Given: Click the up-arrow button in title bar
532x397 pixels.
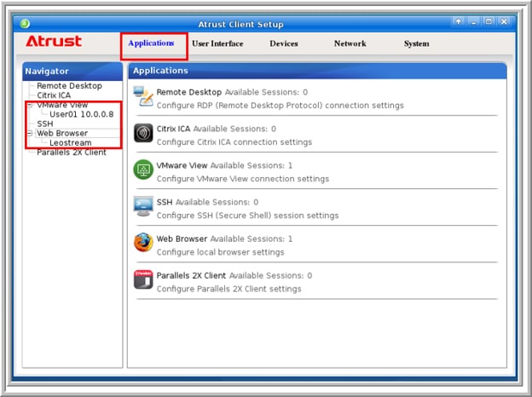Looking at the screenshot, I should 459,21.
